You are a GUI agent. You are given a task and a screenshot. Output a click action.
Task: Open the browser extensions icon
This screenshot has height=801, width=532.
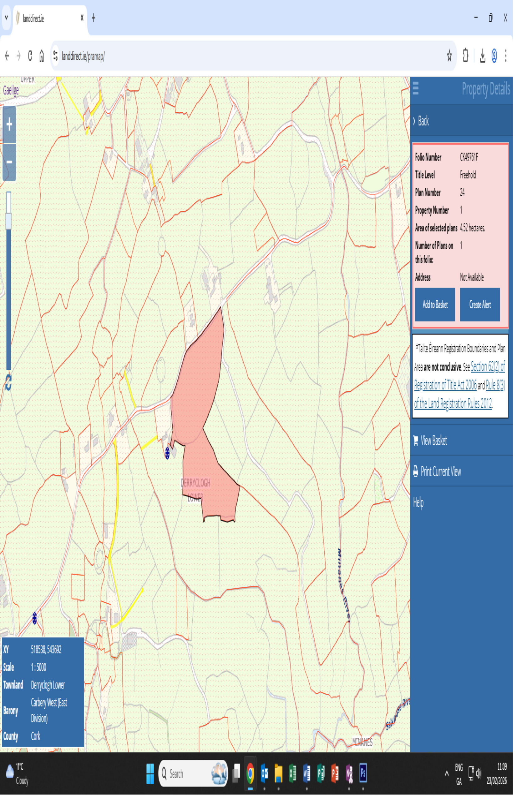pyautogui.click(x=465, y=56)
